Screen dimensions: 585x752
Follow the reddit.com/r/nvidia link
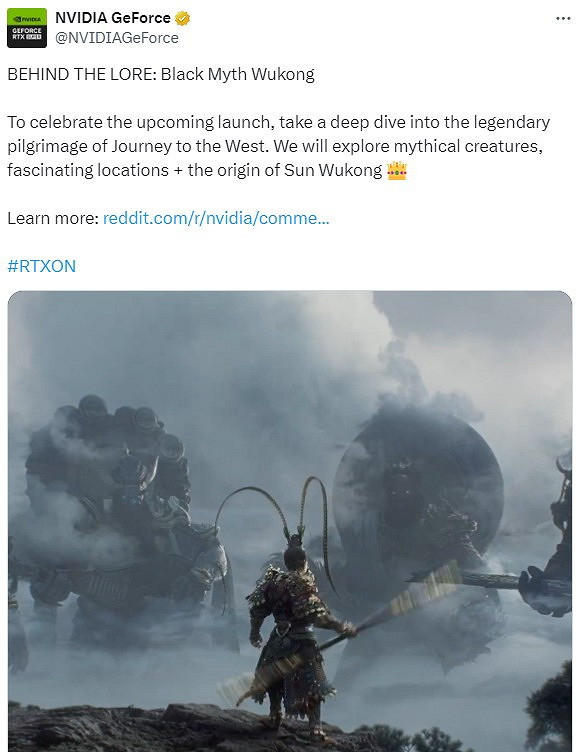point(216,218)
